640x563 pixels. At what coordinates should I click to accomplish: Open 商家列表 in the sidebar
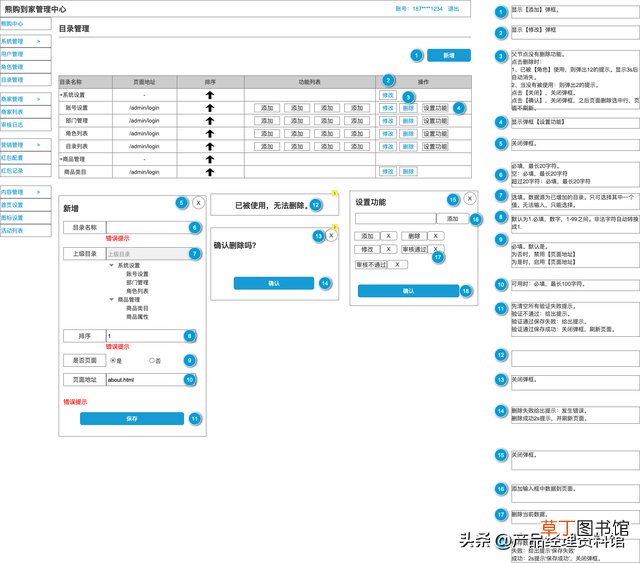tap(25, 112)
